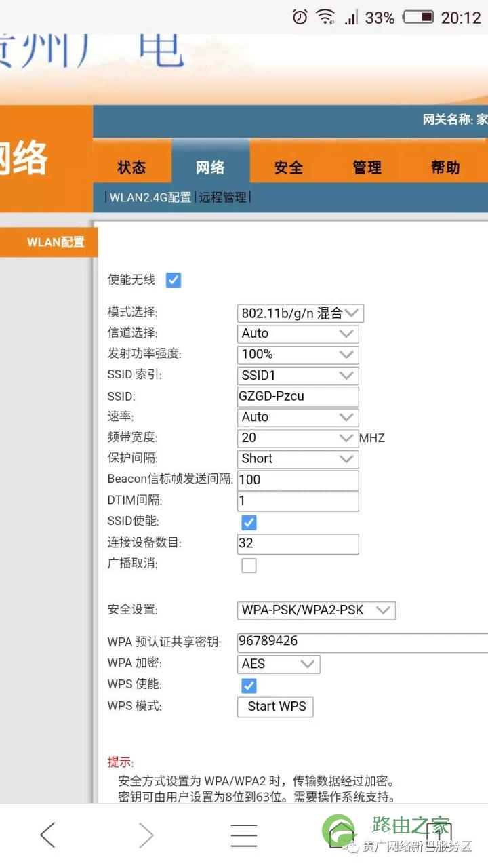Viewport: 488px width, 868px height.
Task: Toggle the SSID使能 checkbox
Action: [x=249, y=523]
